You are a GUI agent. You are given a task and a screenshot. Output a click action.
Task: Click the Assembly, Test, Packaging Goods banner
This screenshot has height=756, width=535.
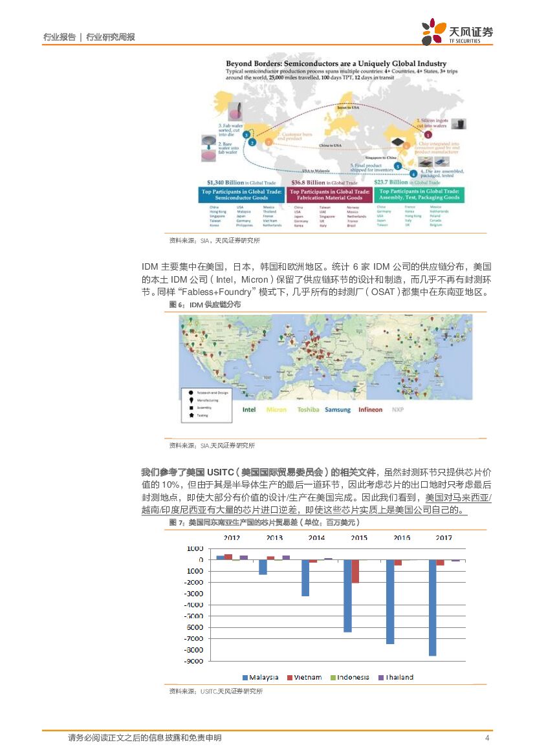point(419,195)
